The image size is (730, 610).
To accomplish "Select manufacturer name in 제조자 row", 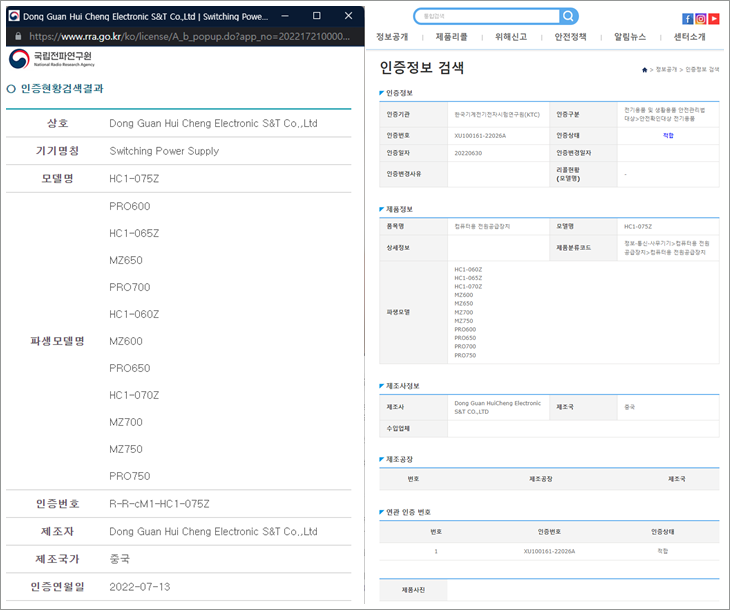I will coord(213,532).
